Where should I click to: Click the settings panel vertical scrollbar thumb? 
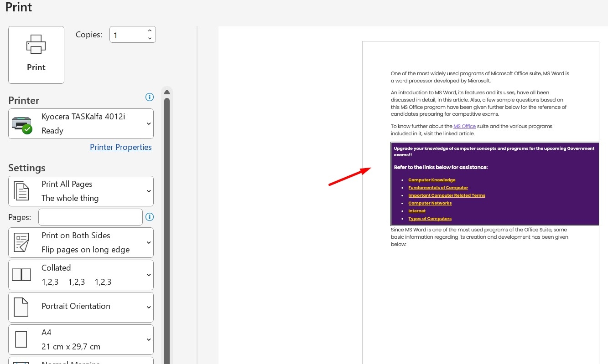(x=167, y=230)
